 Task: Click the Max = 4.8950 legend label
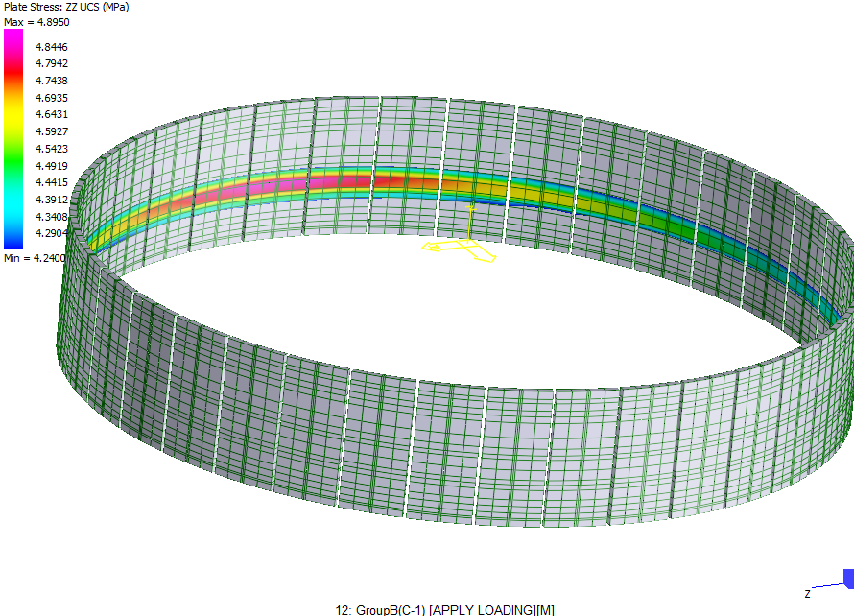click(36, 21)
